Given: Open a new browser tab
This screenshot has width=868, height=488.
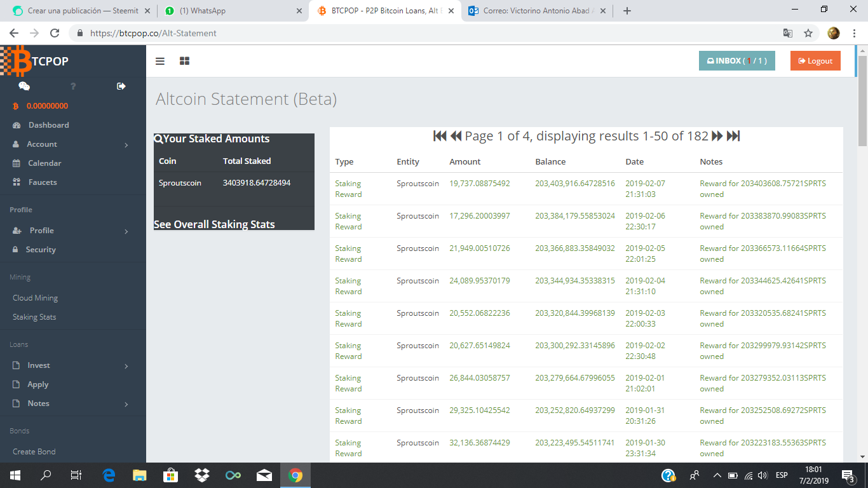Looking at the screenshot, I should point(627,11).
